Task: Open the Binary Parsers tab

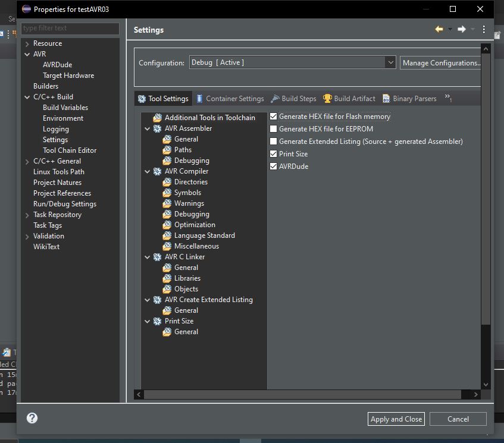Action: click(409, 99)
